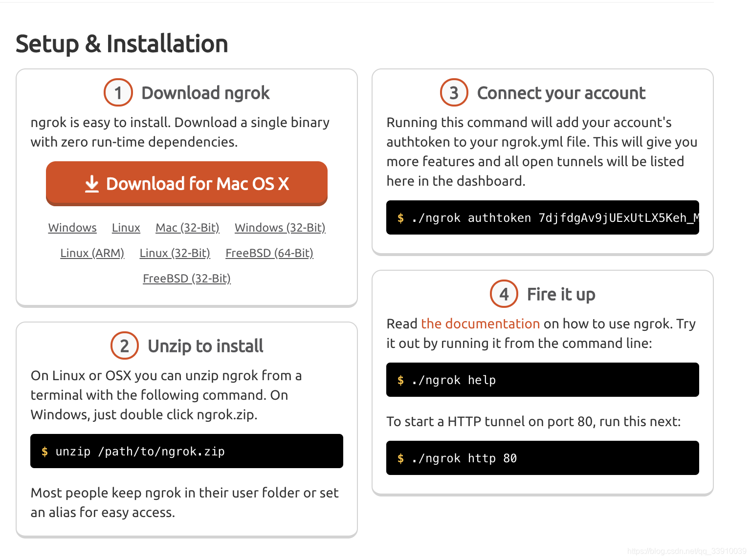This screenshot has width=751, height=560.
Task: Open the Windows download link
Action: click(72, 228)
